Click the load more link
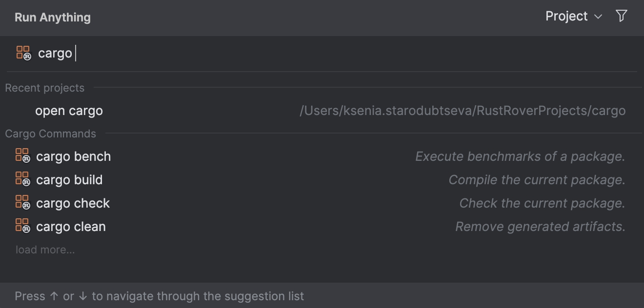644x308 pixels. point(45,250)
